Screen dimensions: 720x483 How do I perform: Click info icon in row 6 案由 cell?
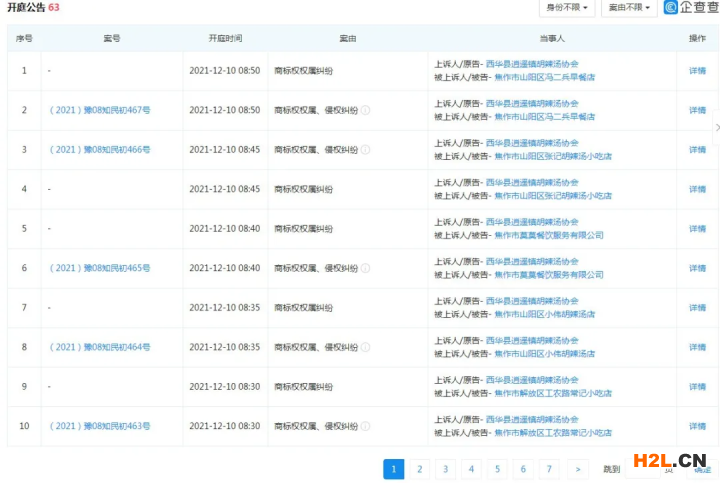366,268
